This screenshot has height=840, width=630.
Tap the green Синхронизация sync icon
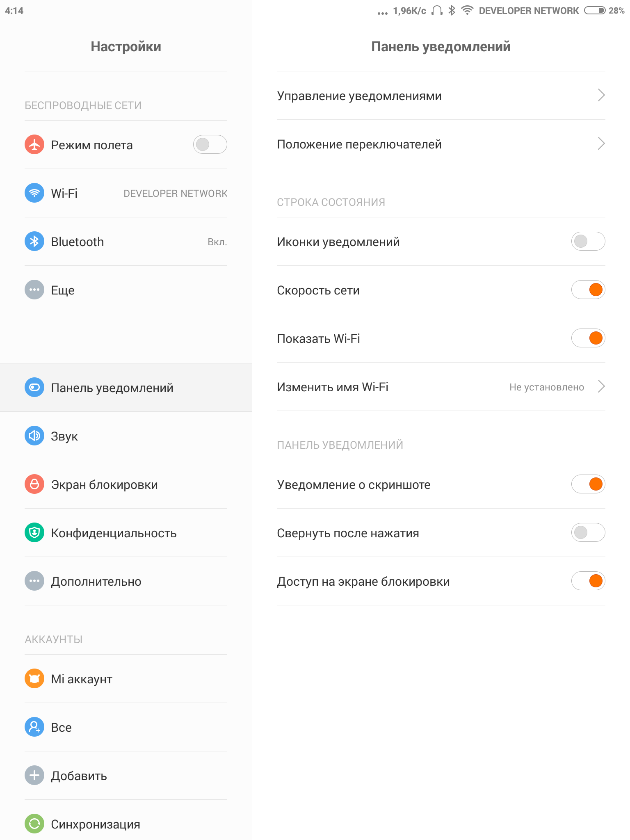(34, 824)
